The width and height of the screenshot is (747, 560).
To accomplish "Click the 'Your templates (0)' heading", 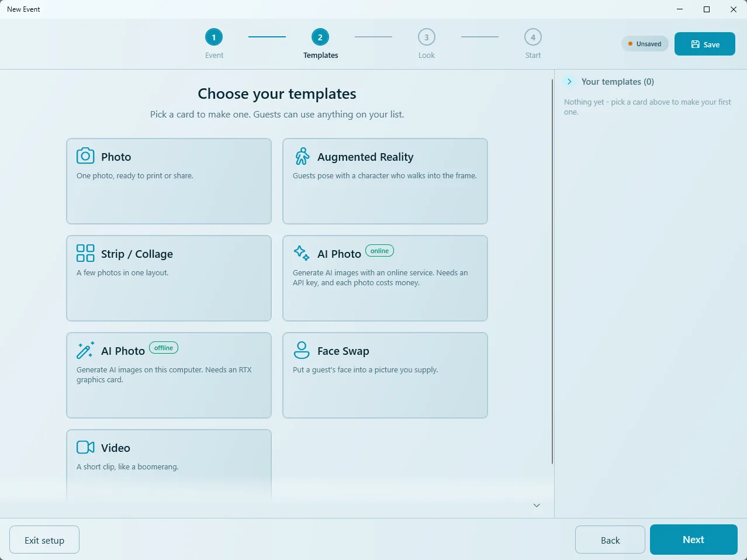I will 618,82.
